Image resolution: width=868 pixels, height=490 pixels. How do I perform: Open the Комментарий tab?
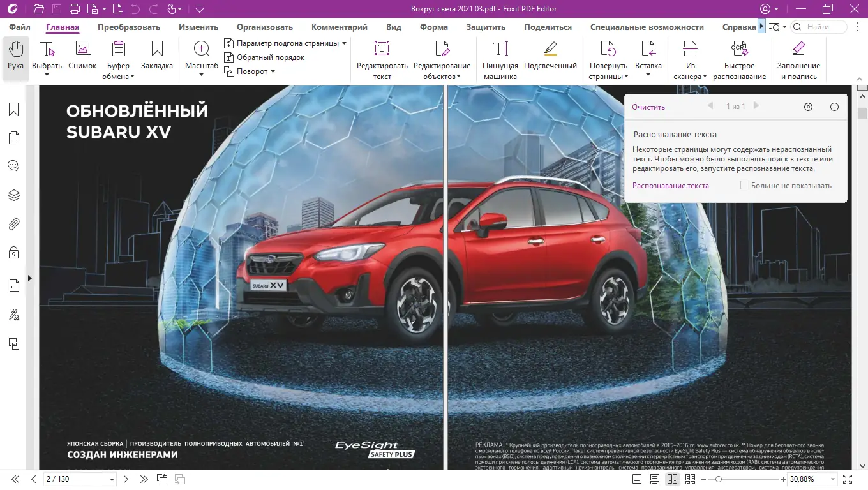coord(340,27)
